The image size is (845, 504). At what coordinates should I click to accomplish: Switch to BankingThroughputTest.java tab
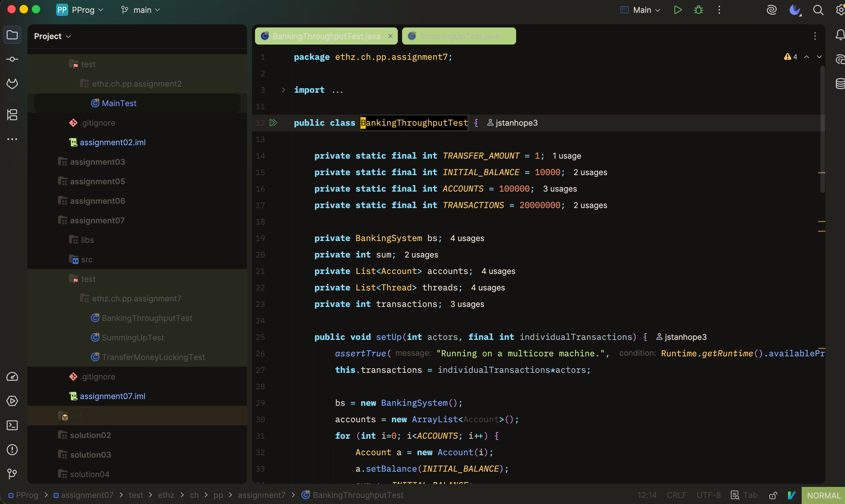point(326,36)
